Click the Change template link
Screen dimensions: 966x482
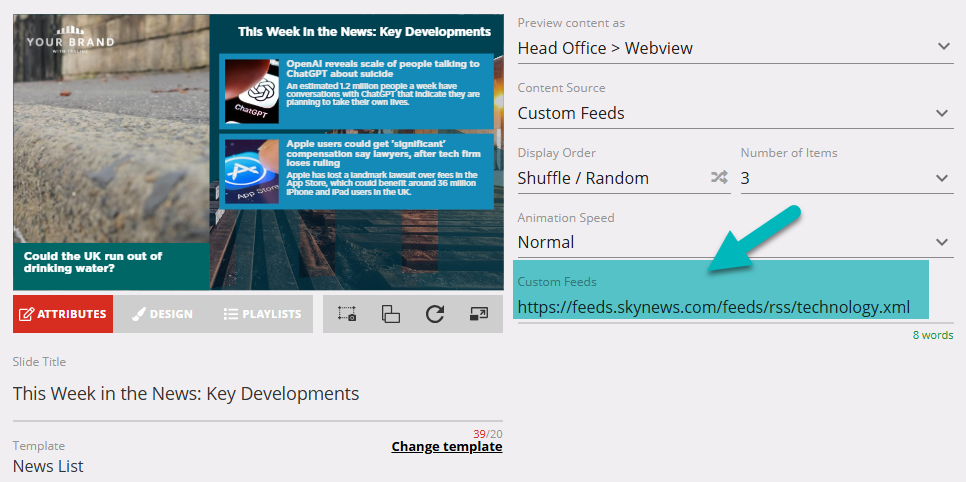coord(446,447)
